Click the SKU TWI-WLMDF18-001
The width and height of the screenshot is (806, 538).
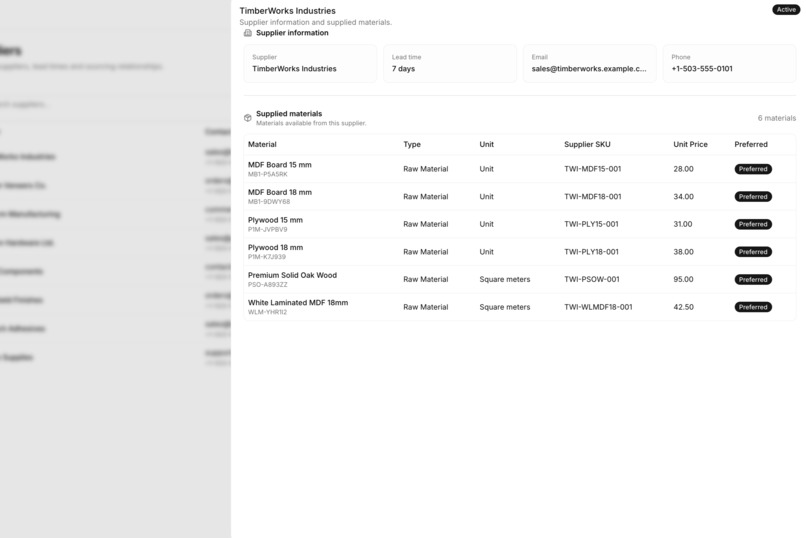pyautogui.click(x=598, y=307)
